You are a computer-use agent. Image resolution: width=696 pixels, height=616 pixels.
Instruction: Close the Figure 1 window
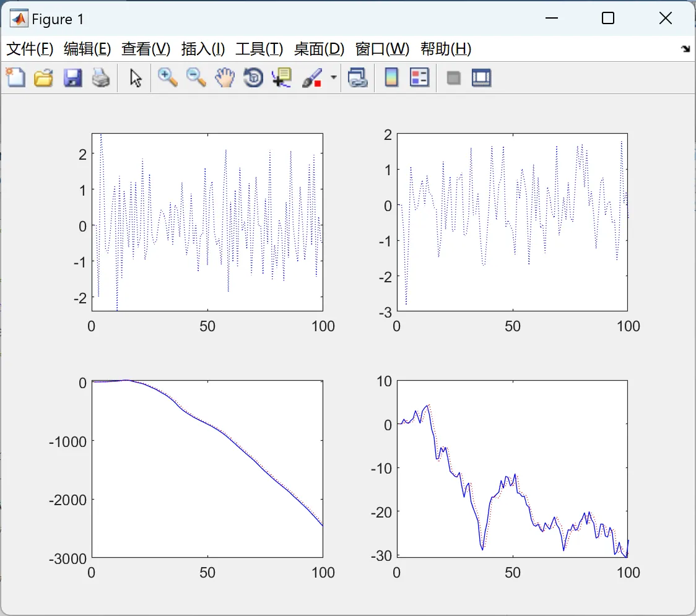click(666, 18)
